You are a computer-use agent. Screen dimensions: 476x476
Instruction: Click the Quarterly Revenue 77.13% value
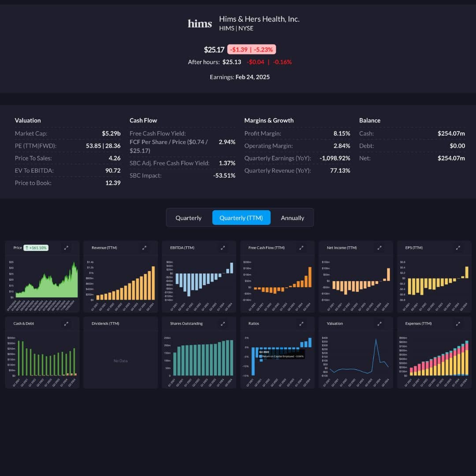tap(340, 171)
